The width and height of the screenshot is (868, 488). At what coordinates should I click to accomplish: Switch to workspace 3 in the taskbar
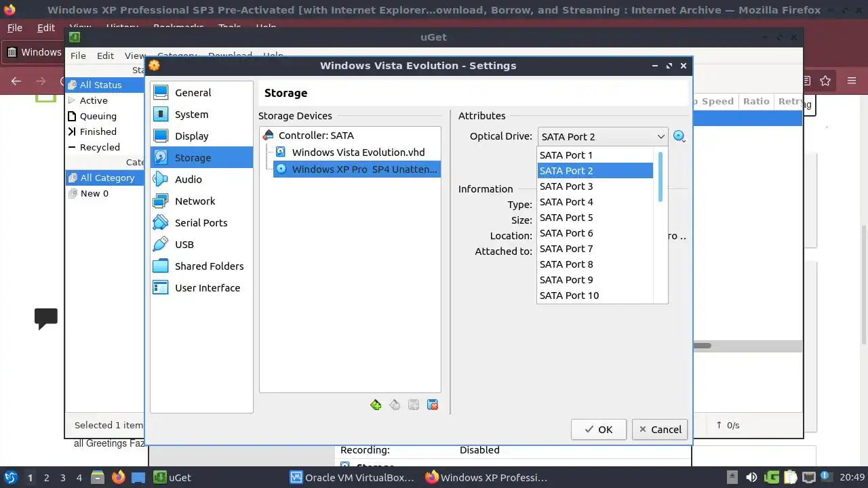[x=62, y=478]
